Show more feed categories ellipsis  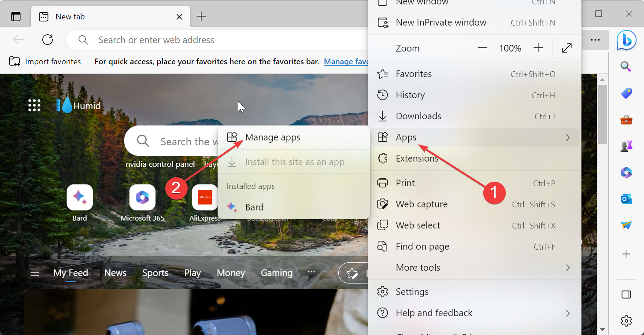[311, 272]
